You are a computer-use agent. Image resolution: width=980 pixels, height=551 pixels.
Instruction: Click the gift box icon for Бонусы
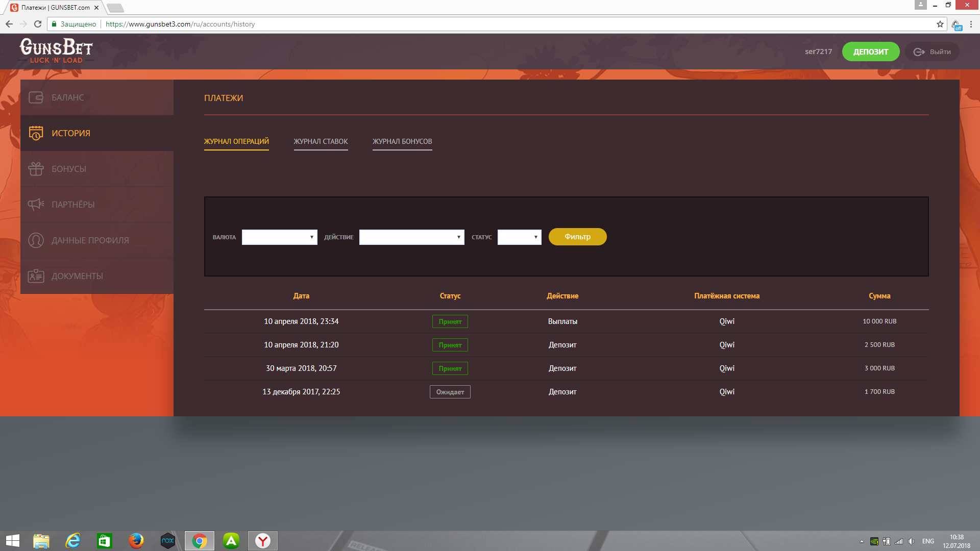coord(36,169)
